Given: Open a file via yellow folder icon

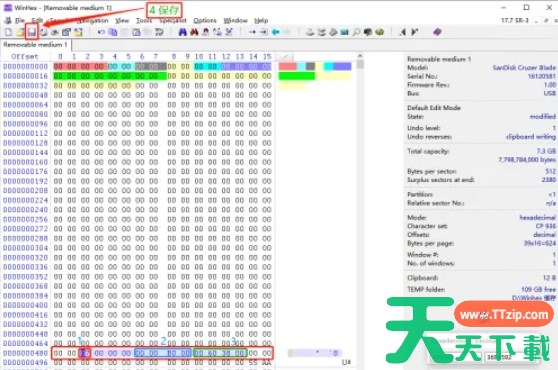Looking at the screenshot, I should pyautogui.click(x=20, y=32).
